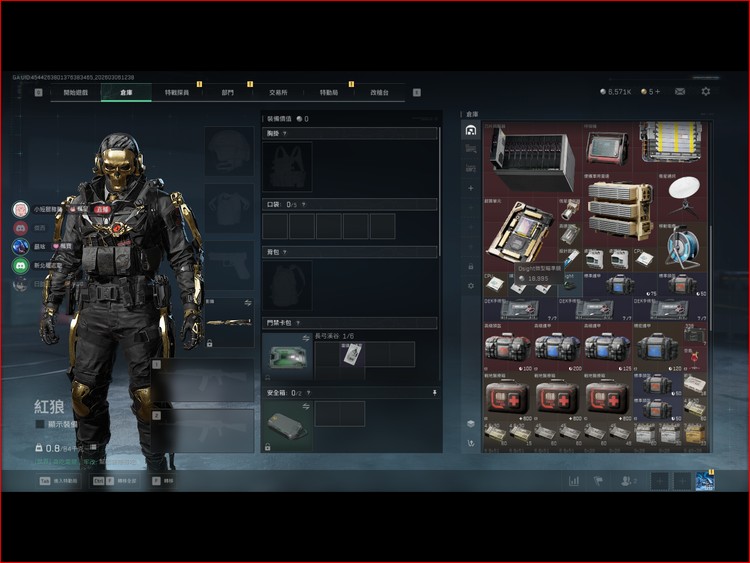Click the green Discord icon in friends list

point(20,265)
